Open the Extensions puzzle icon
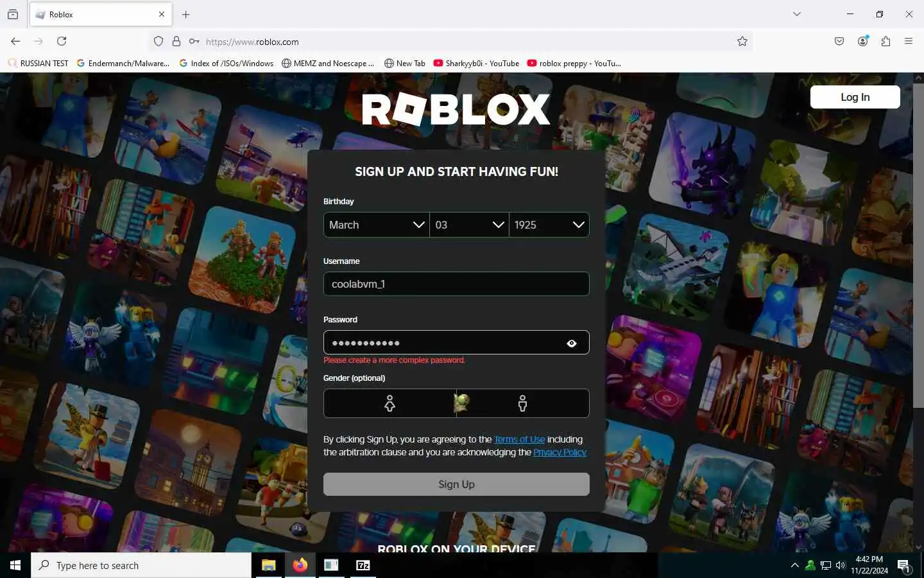924x578 pixels. pyautogui.click(x=886, y=41)
